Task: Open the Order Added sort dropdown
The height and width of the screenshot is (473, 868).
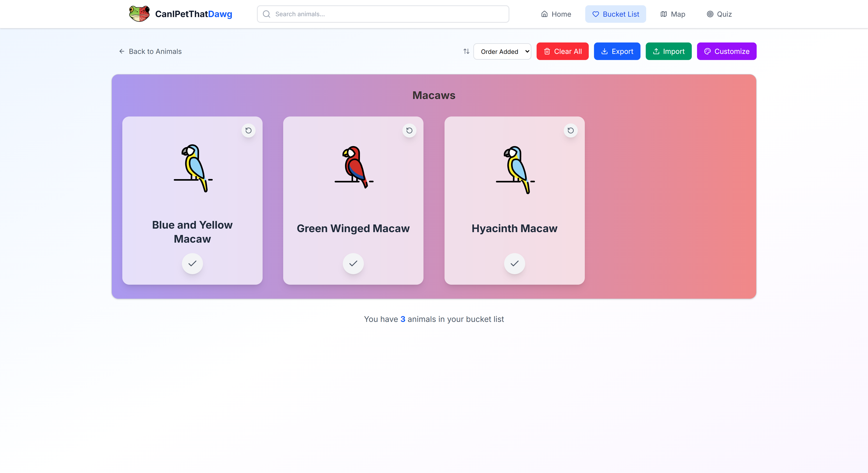Action: (502, 51)
